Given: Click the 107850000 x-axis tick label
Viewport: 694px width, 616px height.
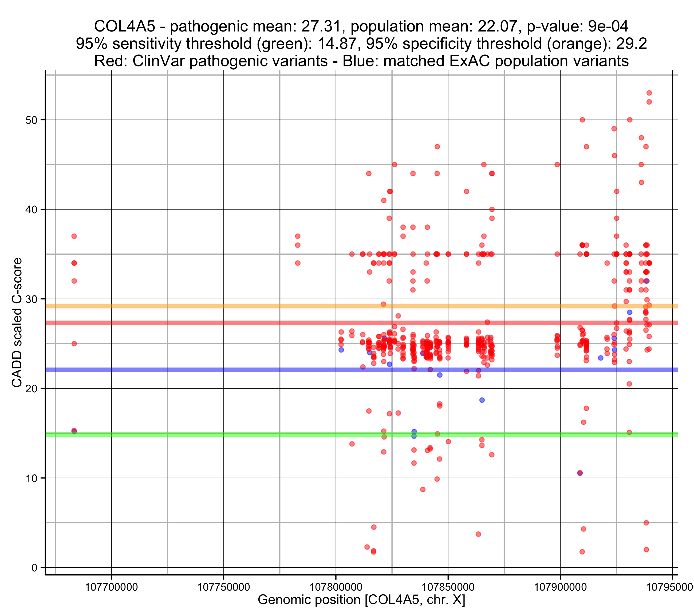Looking at the screenshot, I should click(x=448, y=587).
